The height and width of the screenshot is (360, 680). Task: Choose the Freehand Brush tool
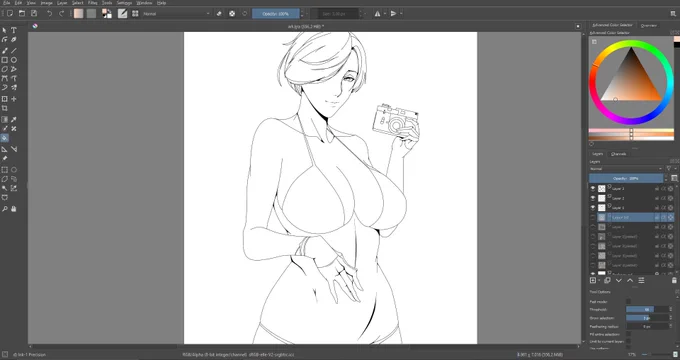5,50
